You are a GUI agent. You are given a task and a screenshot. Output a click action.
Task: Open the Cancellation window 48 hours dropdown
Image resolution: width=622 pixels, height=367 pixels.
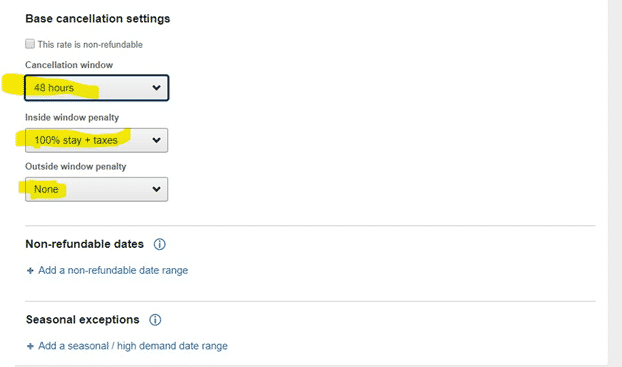pos(96,88)
